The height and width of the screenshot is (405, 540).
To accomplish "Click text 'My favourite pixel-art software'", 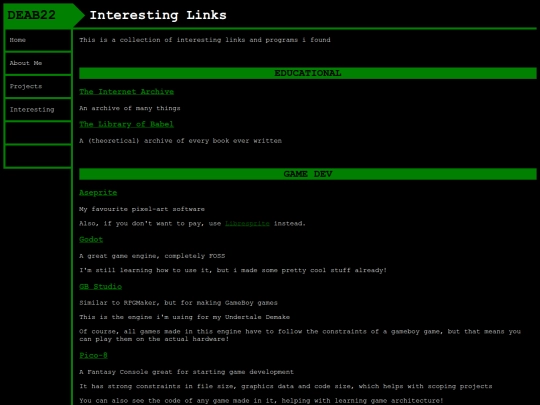I will [x=142, y=209].
